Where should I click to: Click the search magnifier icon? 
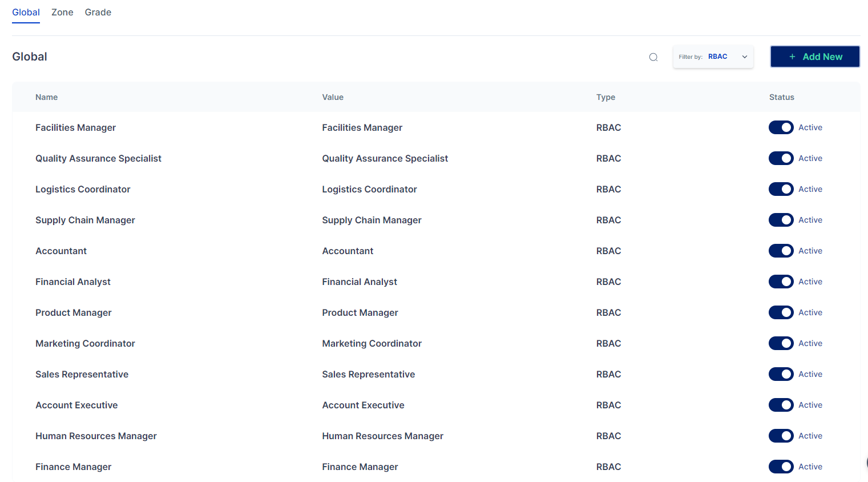[653, 57]
